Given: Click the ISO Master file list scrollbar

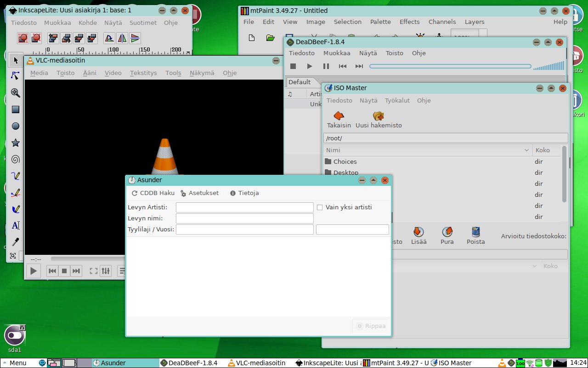Looking at the screenshot, I should pyautogui.click(x=565, y=175).
